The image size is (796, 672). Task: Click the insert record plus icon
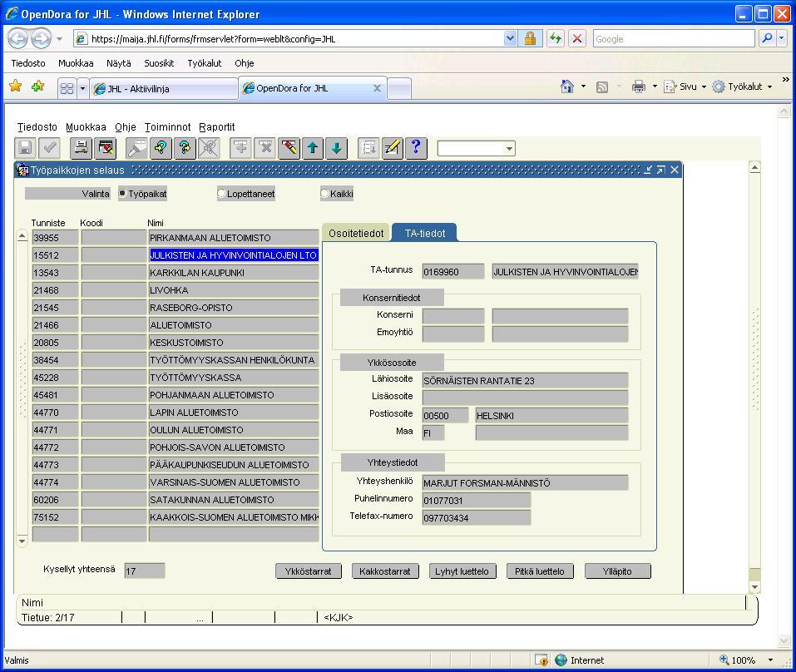tap(240, 148)
